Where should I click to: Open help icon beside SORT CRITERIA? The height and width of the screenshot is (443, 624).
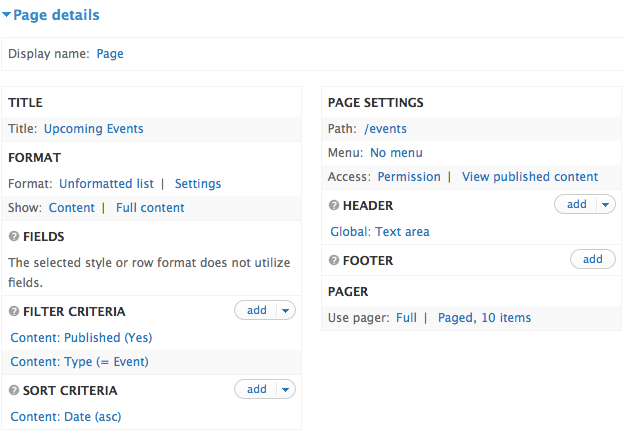[14, 390]
